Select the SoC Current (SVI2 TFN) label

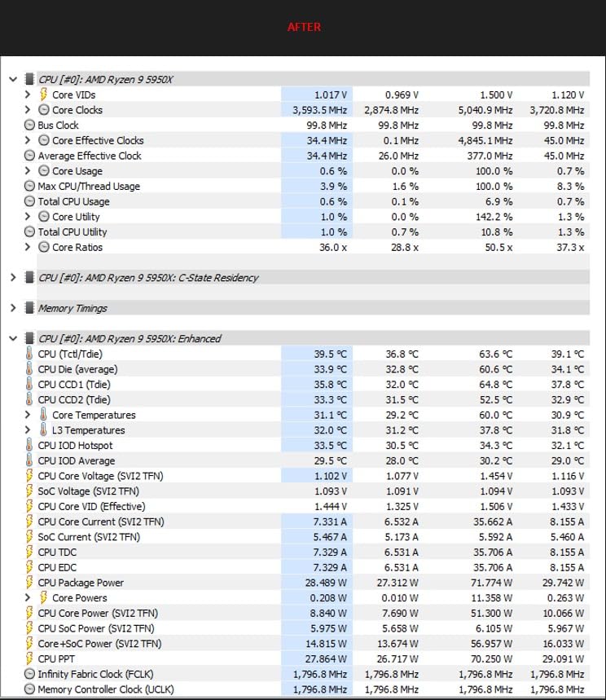pos(89,536)
